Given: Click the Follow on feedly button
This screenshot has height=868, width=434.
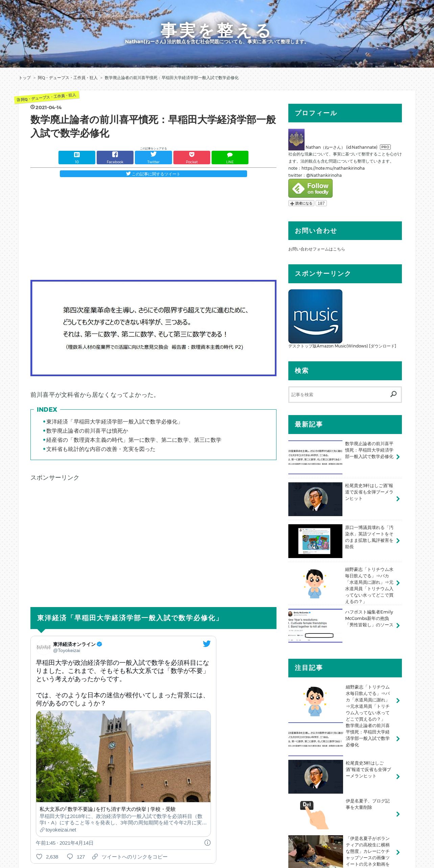Looking at the screenshot, I should pos(310,188).
